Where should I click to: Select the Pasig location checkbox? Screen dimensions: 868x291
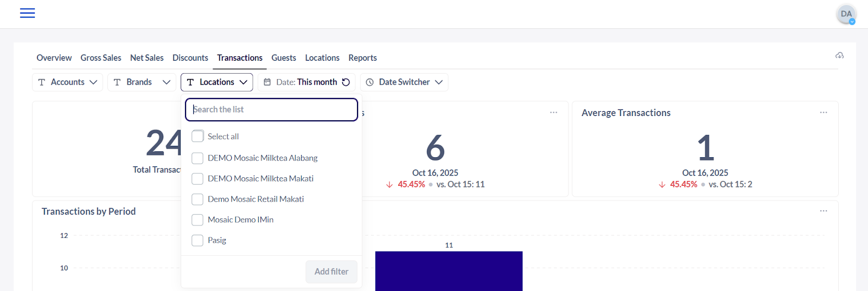click(x=197, y=241)
